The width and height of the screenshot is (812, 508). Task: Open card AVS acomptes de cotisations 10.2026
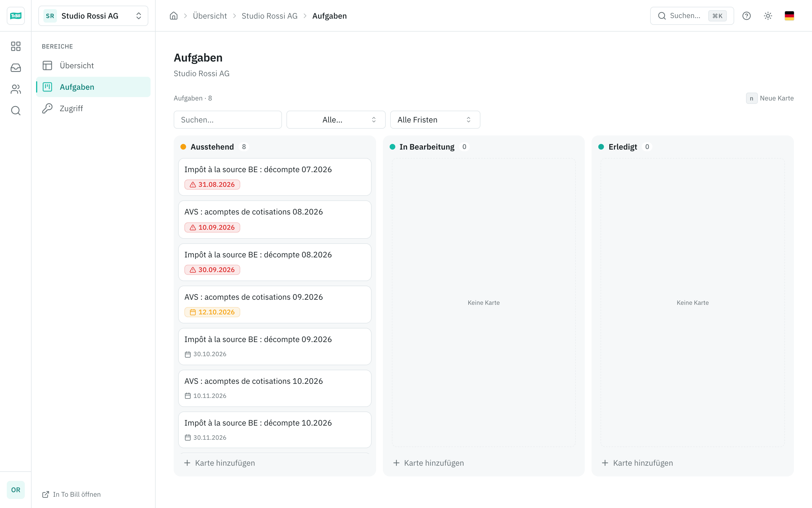coord(275,388)
